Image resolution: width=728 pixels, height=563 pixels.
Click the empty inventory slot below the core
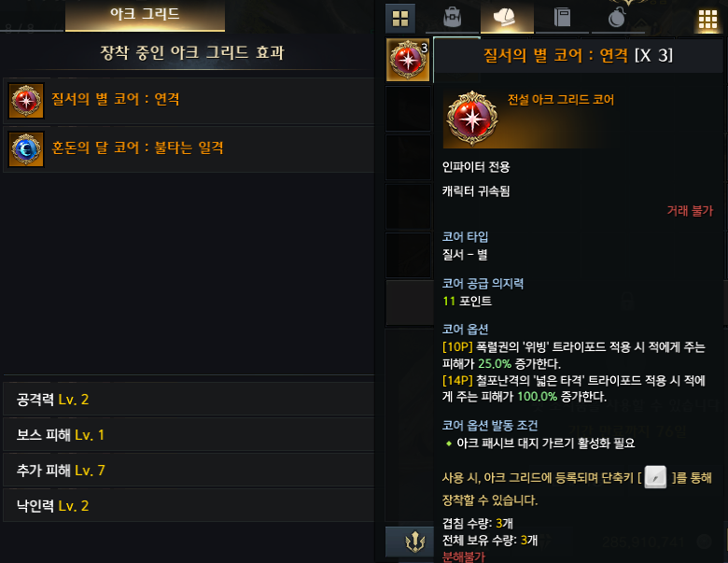click(x=408, y=108)
